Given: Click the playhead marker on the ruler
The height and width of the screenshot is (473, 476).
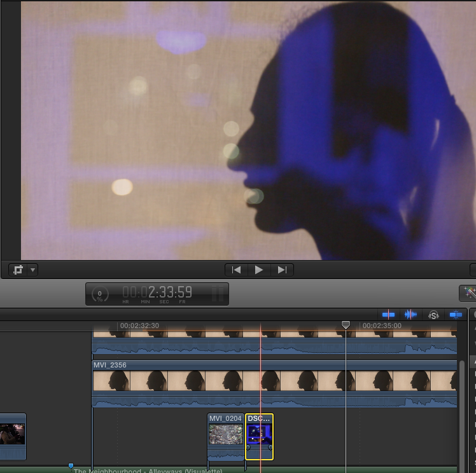Looking at the screenshot, I should [x=346, y=325].
